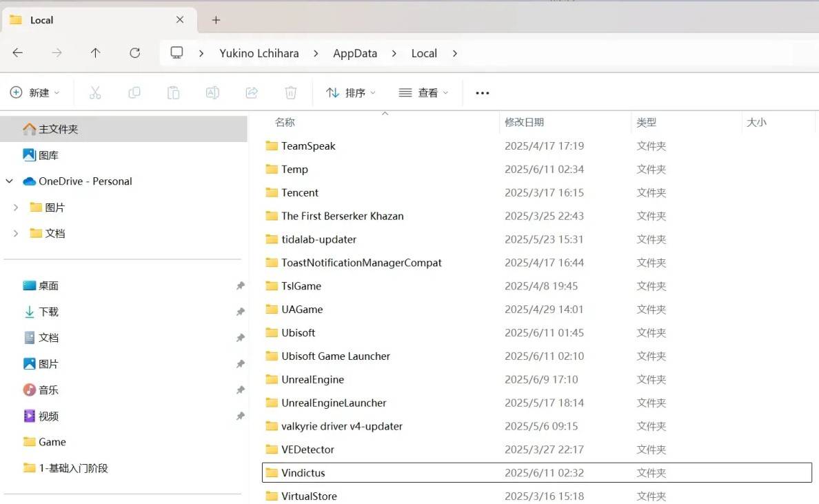
Task: Click the 桌面 desktop icon in sidebar
Action: pos(29,285)
